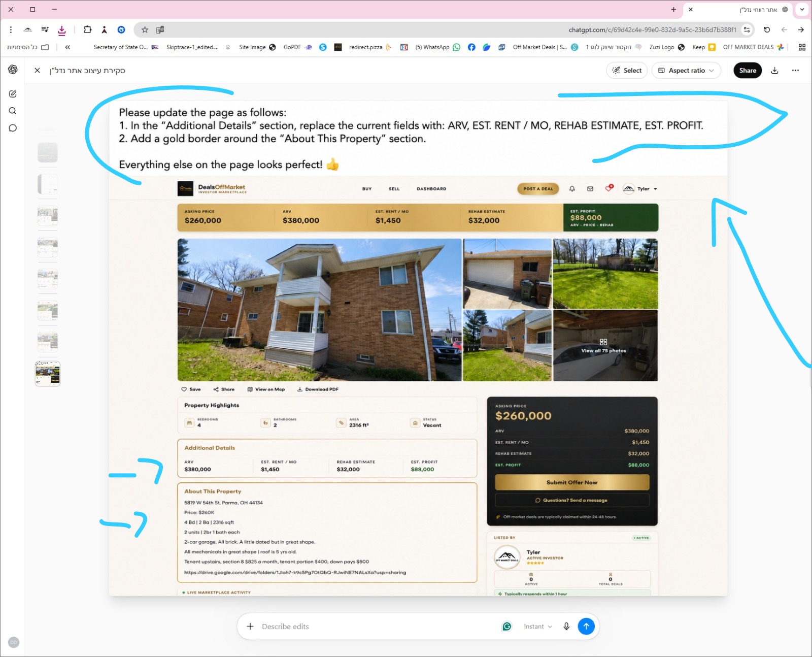Close the current browser tab

[x=690, y=10]
